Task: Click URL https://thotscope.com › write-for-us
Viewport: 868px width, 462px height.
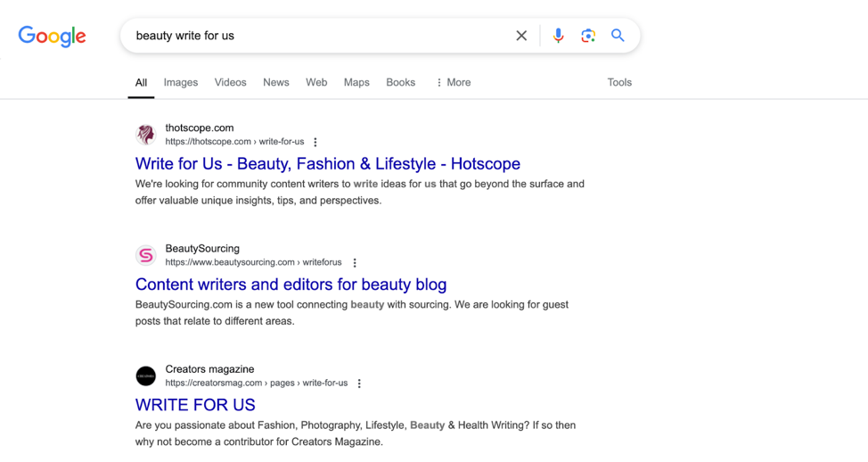Action: [234, 142]
